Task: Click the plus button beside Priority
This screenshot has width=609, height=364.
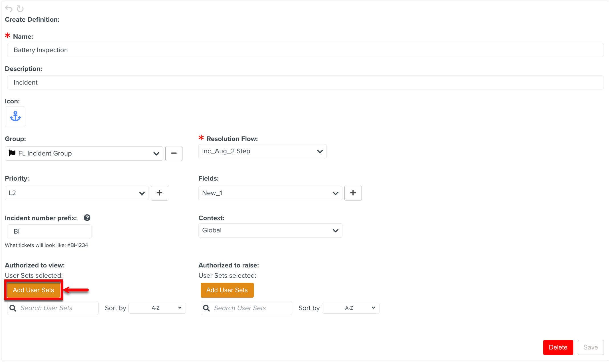Action: click(x=159, y=193)
